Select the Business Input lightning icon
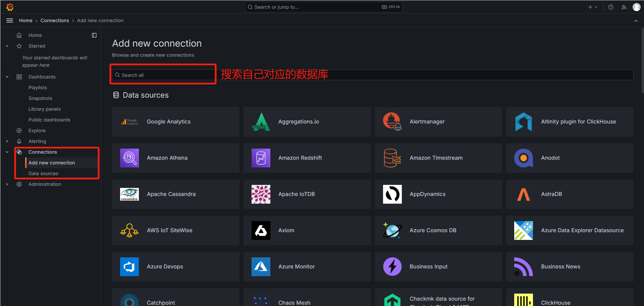644x306 pixels. [392, 267]
